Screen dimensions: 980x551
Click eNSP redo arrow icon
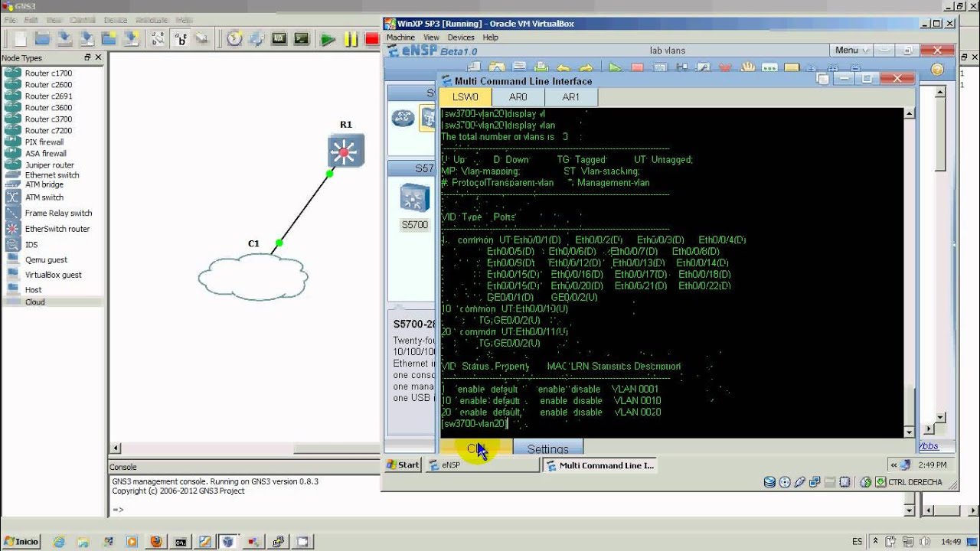pyautogui.click(x=586, y=69)
